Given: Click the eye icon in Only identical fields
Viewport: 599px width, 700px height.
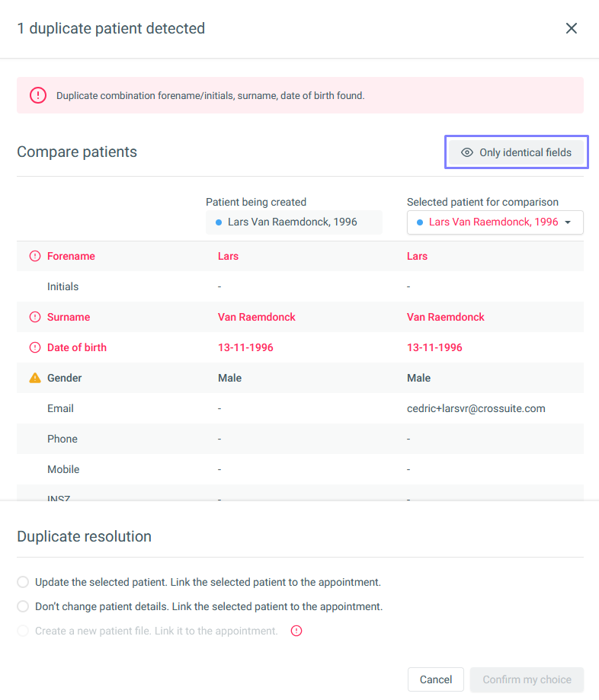Looking at the screenshot, I should [467, 152].
